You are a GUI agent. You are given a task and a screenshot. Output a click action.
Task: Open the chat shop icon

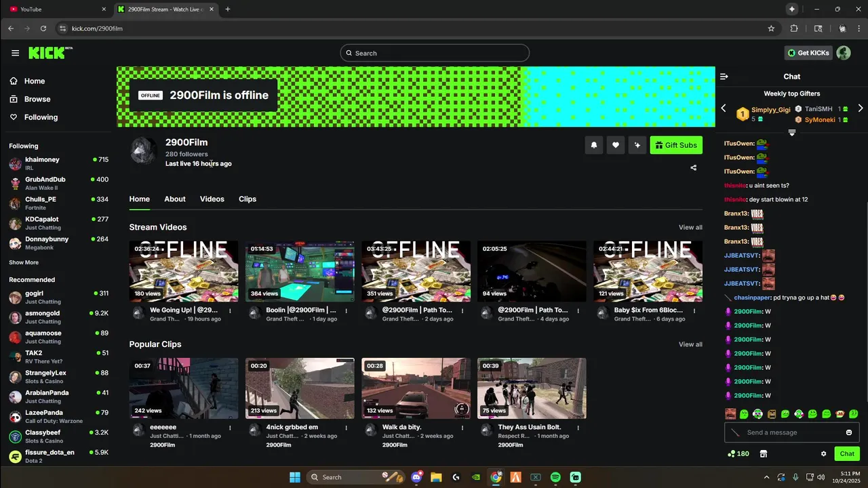(x=763, y=454)
